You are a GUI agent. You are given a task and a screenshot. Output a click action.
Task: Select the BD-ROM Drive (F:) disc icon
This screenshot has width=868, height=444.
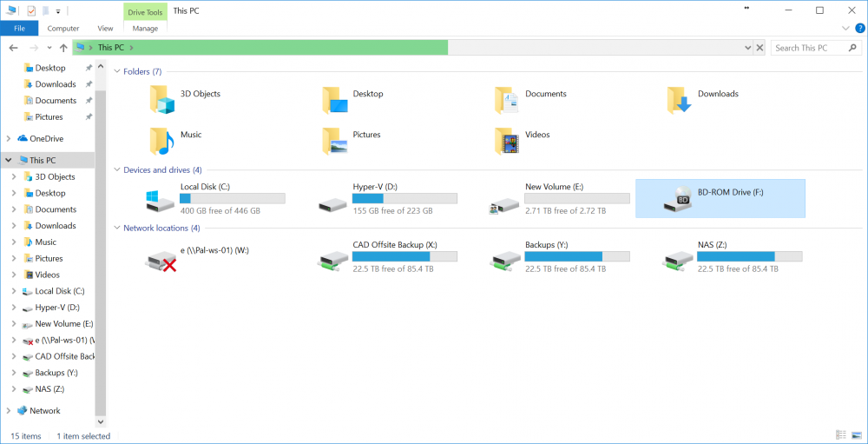pos(678,200)
